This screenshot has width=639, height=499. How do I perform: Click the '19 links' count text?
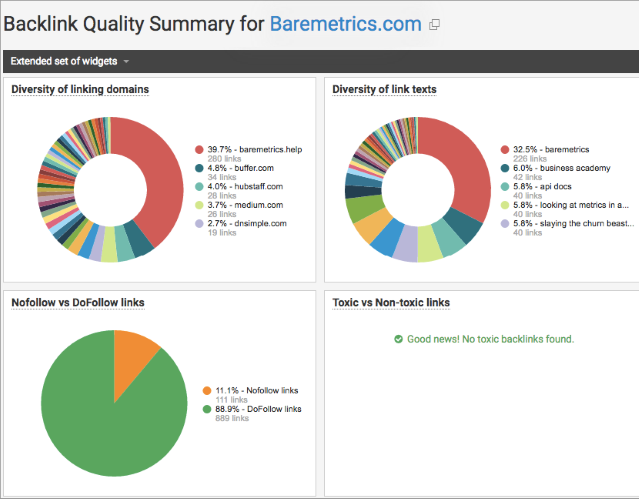222,233
